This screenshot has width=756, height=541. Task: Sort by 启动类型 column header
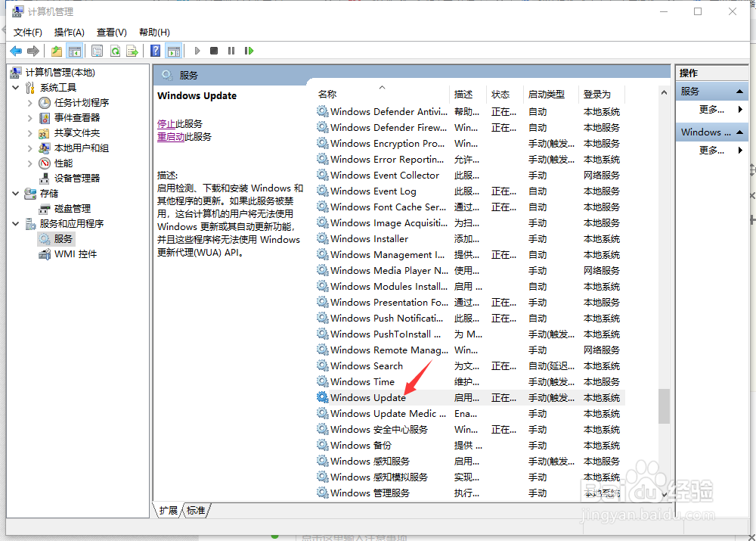(550, 94)
